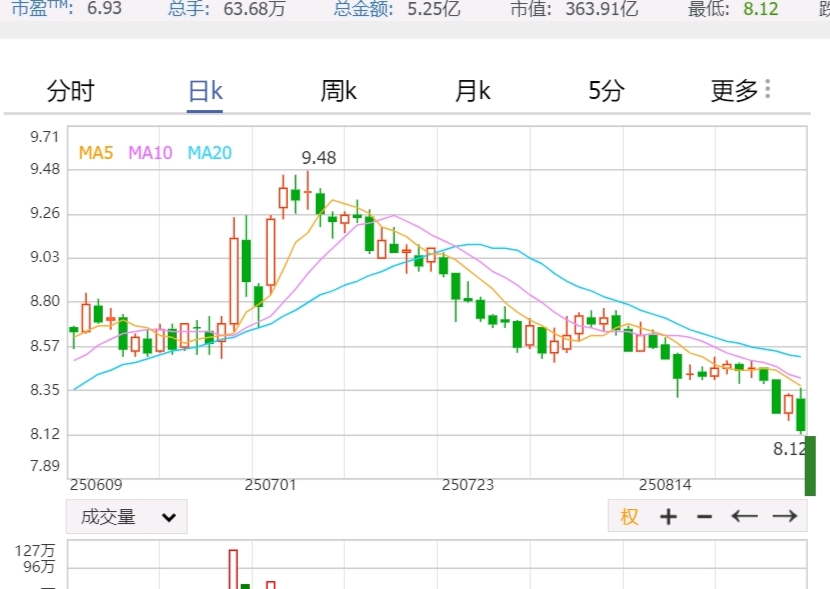
Task: Click the 250814 date axis label
Action: [x=665, y=485]
